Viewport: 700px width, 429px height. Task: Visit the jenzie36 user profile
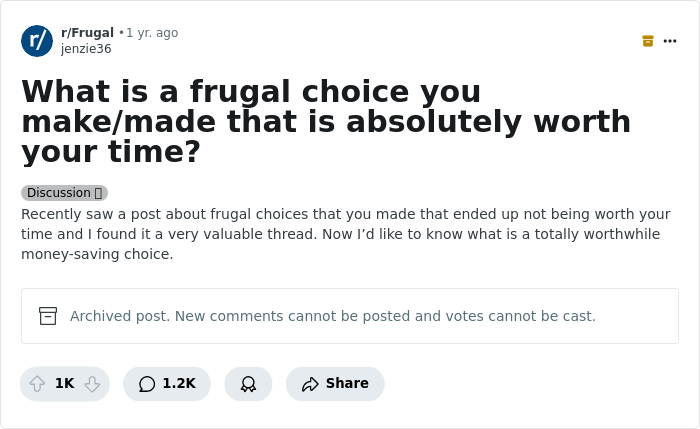click(86, 49)
